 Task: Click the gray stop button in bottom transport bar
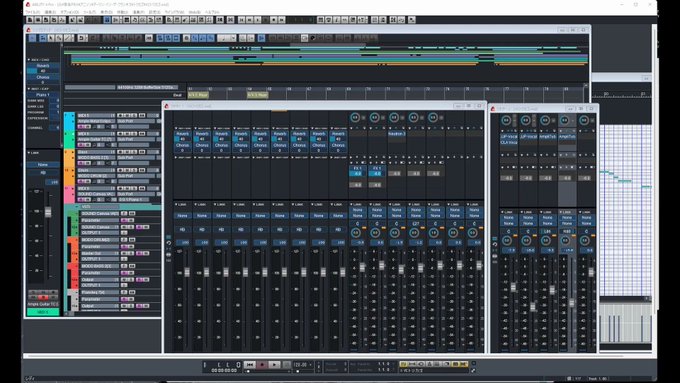[x=287, y=364]
